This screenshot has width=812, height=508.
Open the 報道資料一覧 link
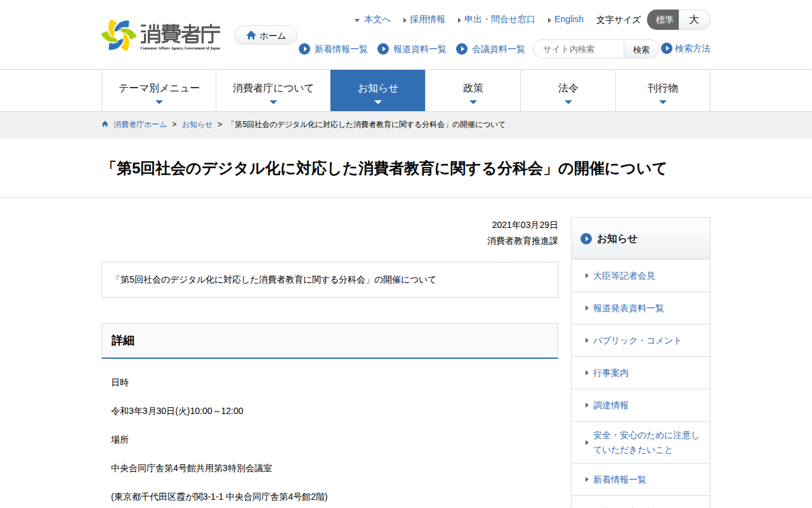click(420, 49)
